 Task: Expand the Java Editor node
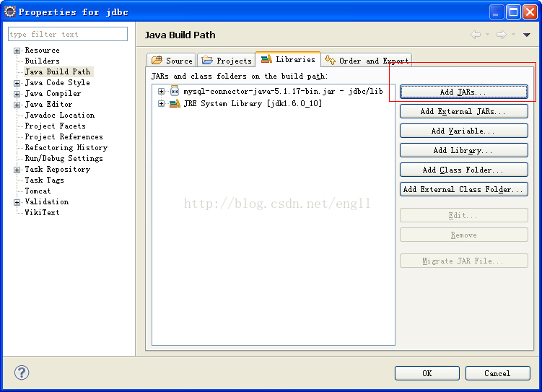tap(17, 105)
